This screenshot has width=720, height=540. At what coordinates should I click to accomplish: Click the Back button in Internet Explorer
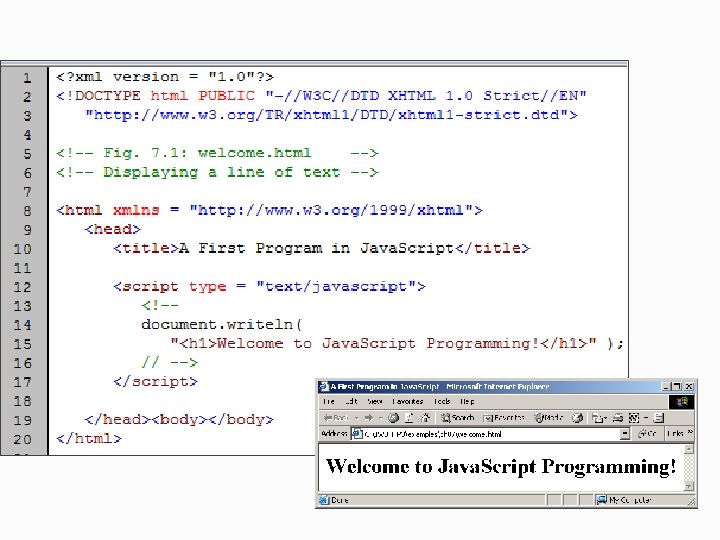336,418
